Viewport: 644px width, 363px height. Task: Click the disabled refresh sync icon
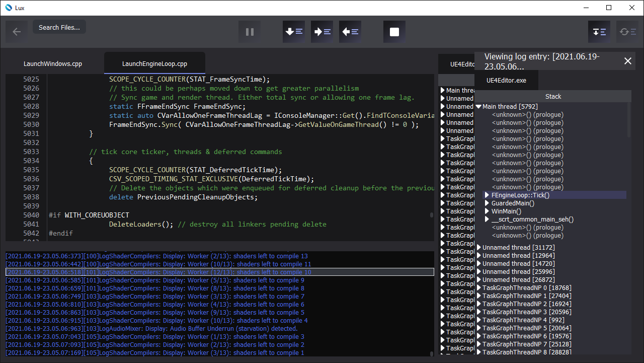627,32
